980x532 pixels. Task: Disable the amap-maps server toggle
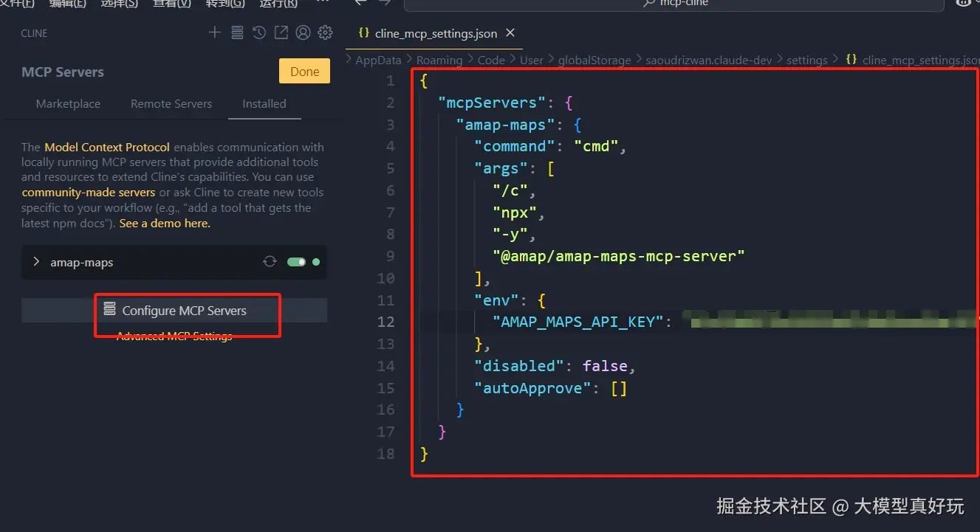coord(297,262)
